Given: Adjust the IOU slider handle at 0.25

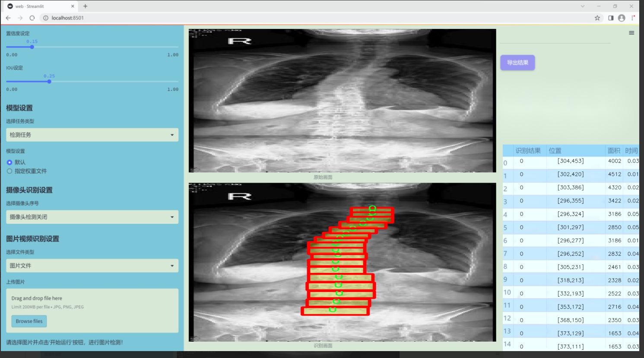Looking at the screenshot, I should 49,81.
